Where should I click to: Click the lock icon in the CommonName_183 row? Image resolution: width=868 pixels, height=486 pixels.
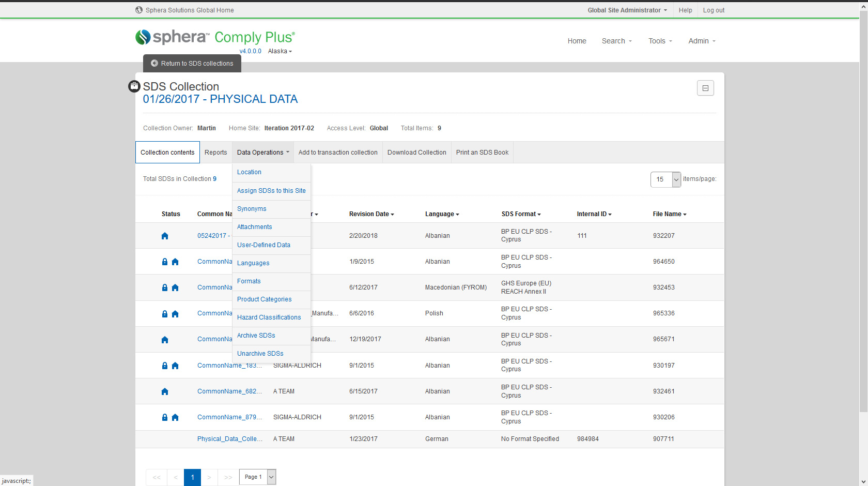(x=165, y=366)
